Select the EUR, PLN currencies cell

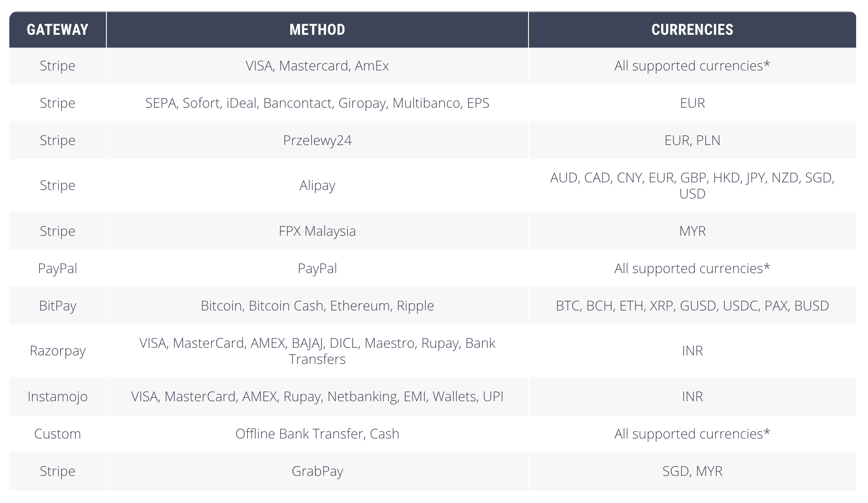693,140
